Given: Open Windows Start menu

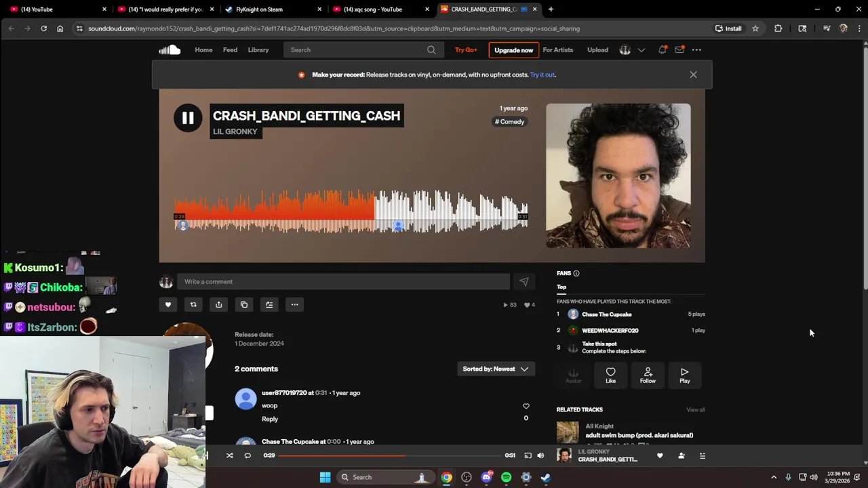Looking at the screenshot, I should tap(325, 477).
